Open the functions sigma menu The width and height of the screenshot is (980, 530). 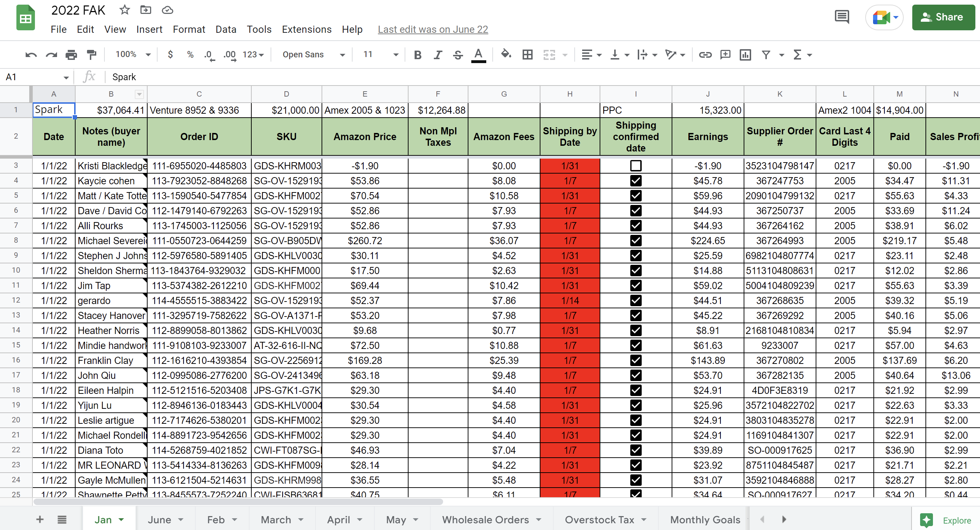point(797,55)
